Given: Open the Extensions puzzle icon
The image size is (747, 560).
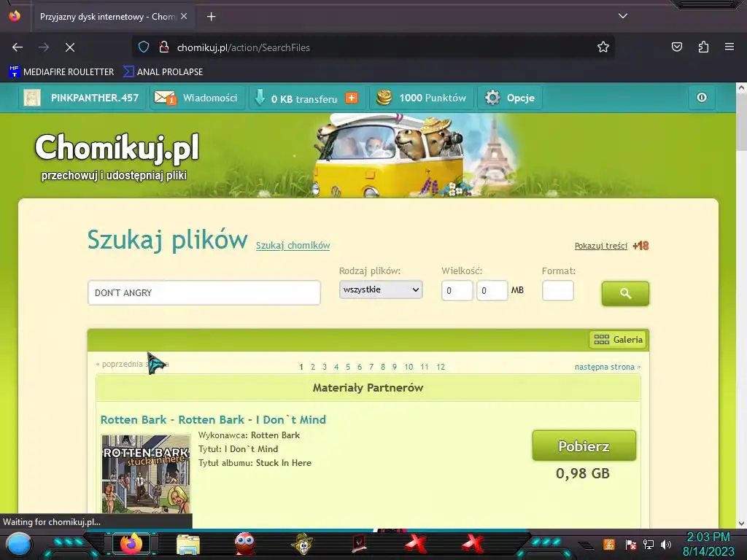Looking at the screenshot, I should click(703, 47).
